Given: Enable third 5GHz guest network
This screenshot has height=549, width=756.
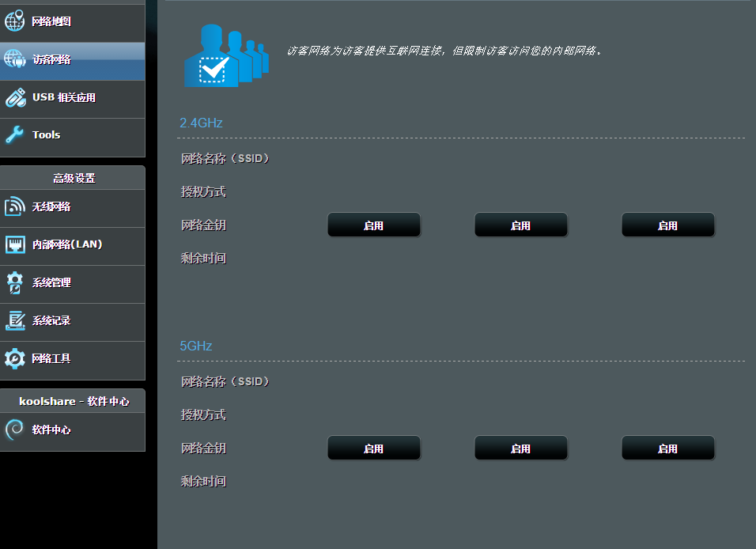Looking at the screenshot, I should point(667,449).
